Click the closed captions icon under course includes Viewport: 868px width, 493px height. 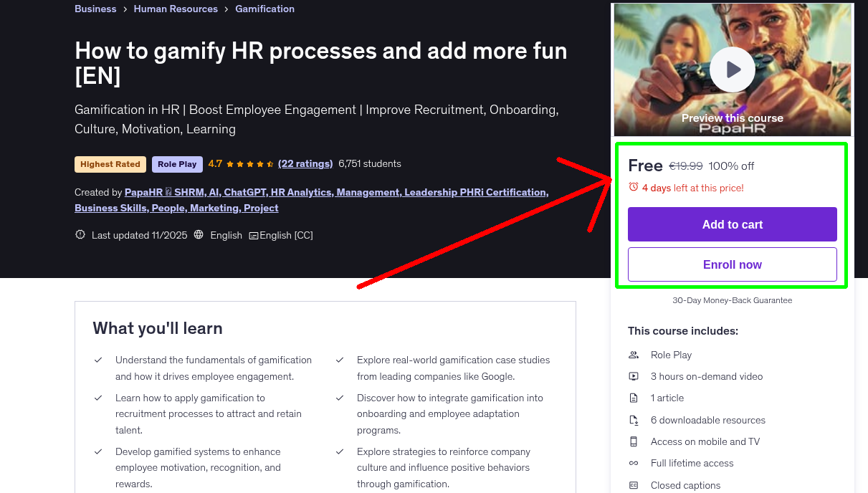click(x=634, y=485)
